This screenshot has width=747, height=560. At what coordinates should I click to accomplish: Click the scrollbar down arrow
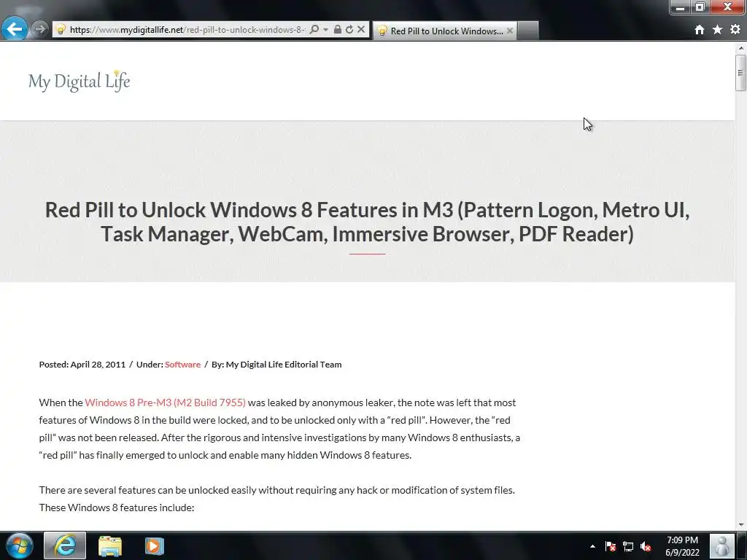click(741, 524)
